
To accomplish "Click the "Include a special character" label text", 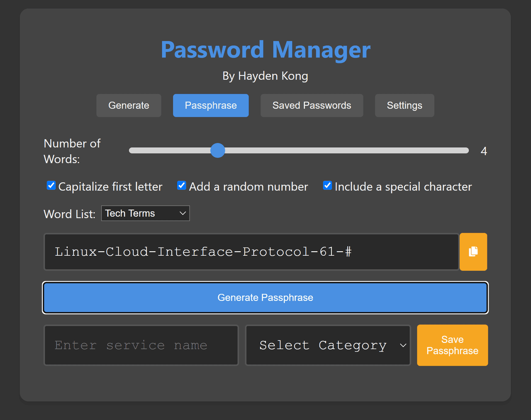I will point(403,187).
